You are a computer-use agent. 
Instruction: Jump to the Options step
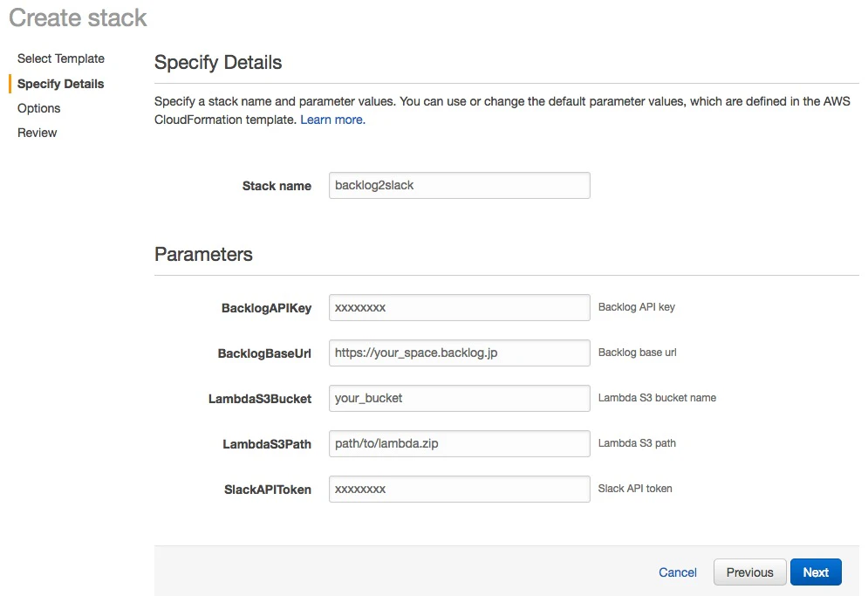(x=38, y=108)
